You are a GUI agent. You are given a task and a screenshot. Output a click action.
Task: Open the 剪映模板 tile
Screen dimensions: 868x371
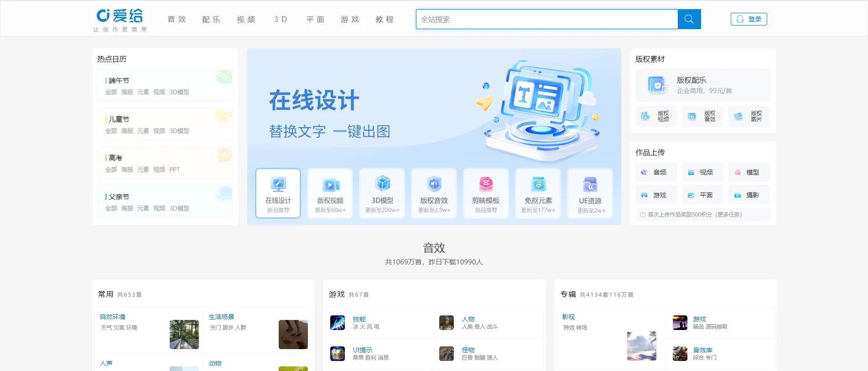click(486, 193)
